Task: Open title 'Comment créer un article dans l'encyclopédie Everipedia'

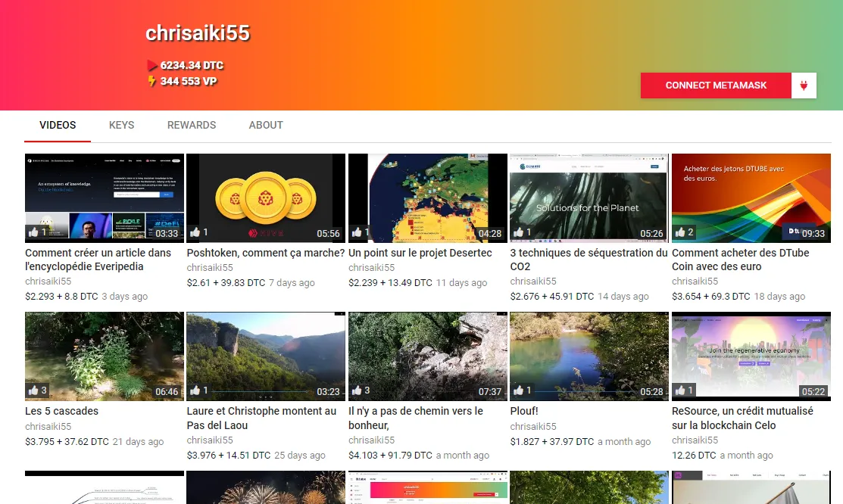Action: coord(98,260)
